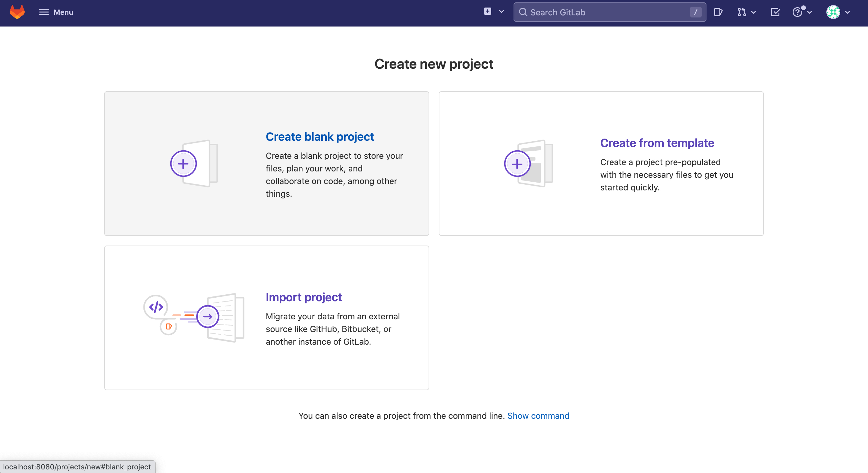The width and height of the screenshot is (868, 473).
Task: Expand the create new dropdown arrow
Action: pos(502,11)
